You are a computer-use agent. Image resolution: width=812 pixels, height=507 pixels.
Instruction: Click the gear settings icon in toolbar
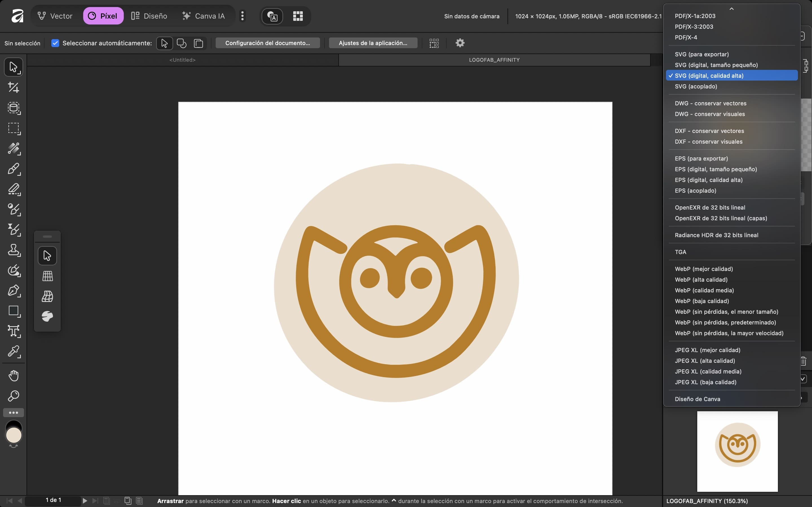pyautogui.click(x=460, y=43)
